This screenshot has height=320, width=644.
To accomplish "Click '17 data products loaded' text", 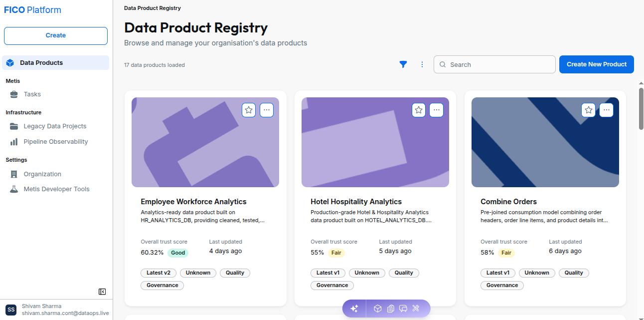I will coord(155,65).
